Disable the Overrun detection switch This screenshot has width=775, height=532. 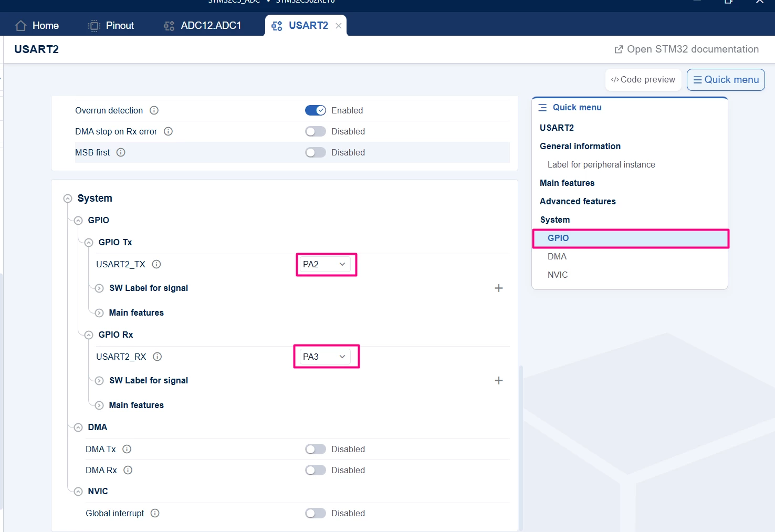pos(316,110)
